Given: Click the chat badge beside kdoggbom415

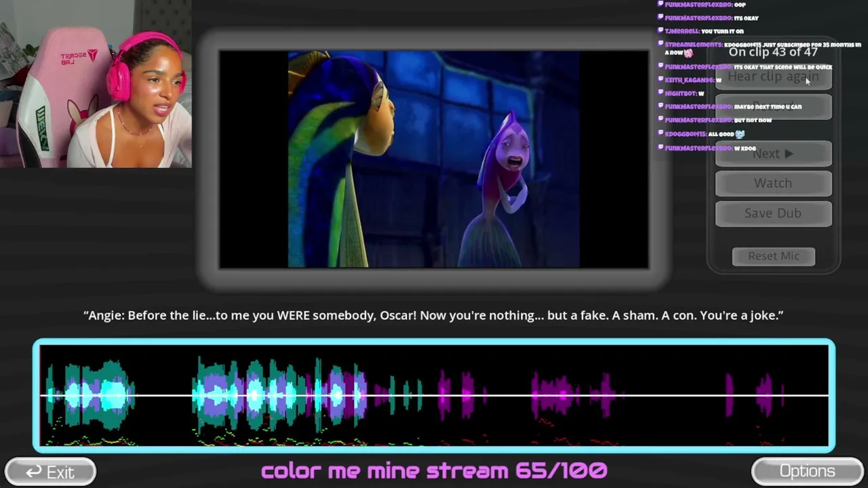Looking at the screenshot, I should tap(660, 134).
